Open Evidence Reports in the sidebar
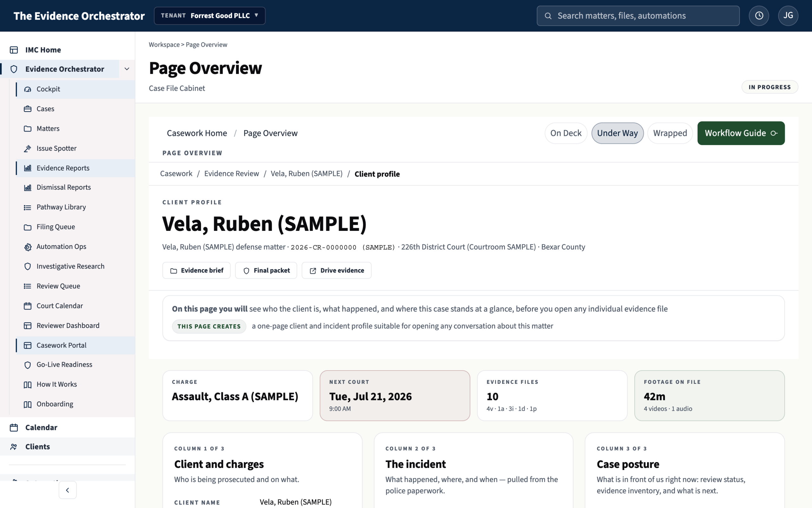The image size is (812, 508). [x=75, y=168]
